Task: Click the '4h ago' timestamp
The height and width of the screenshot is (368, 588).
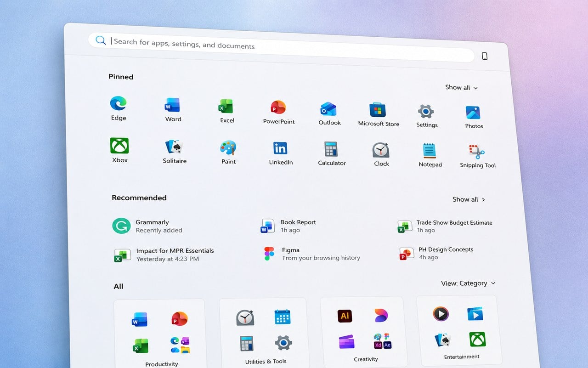Action: 428,257
